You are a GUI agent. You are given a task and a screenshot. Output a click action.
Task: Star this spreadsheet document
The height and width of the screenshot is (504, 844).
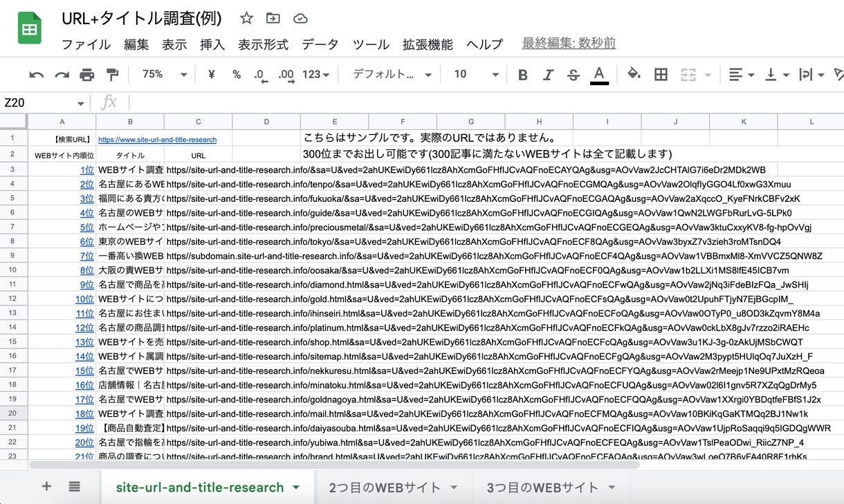point(246,19)
